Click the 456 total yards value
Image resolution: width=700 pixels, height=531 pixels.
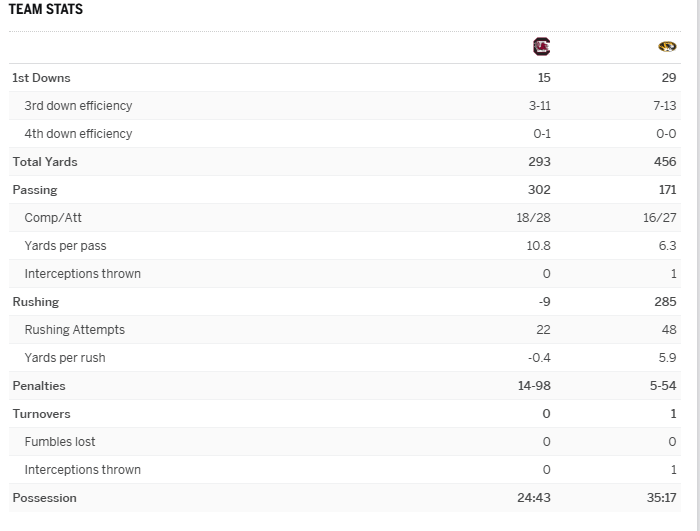point(665,162)
